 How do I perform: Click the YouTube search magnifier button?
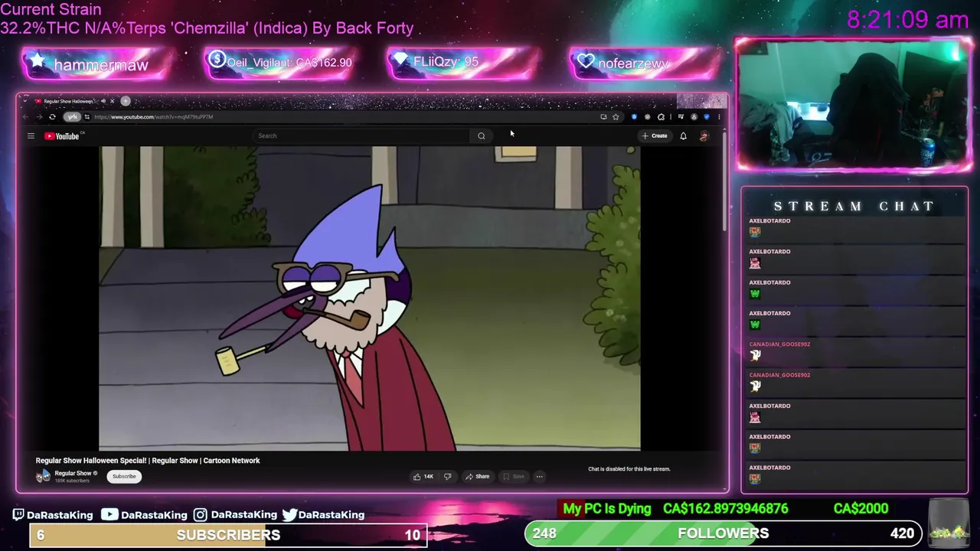coord(481,136)
